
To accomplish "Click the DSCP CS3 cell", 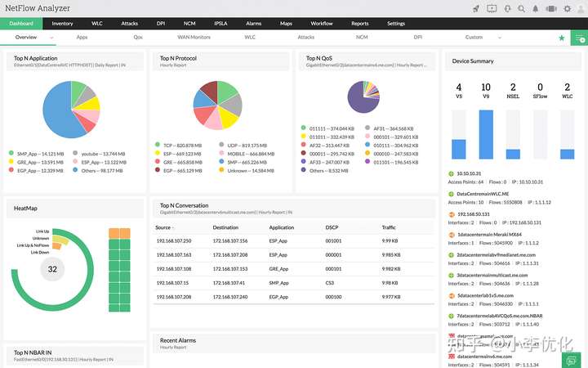I will (330, 283).
